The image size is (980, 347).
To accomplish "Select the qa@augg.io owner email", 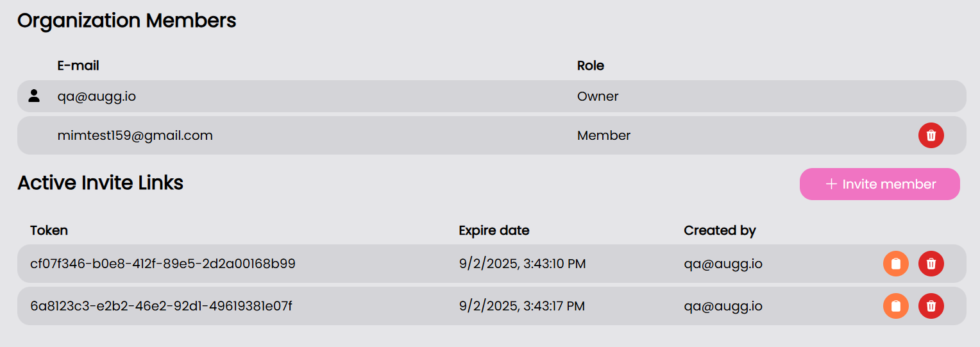I will (x=96, y=97).
